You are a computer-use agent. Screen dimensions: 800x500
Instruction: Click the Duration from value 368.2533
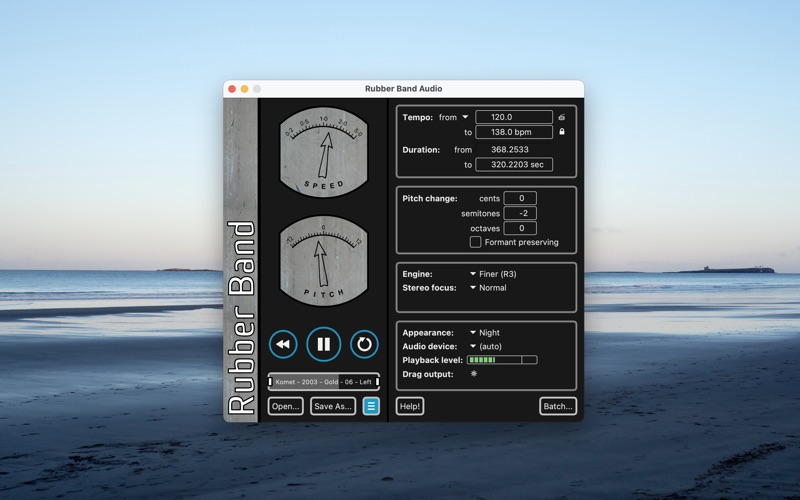pos(510,149)
